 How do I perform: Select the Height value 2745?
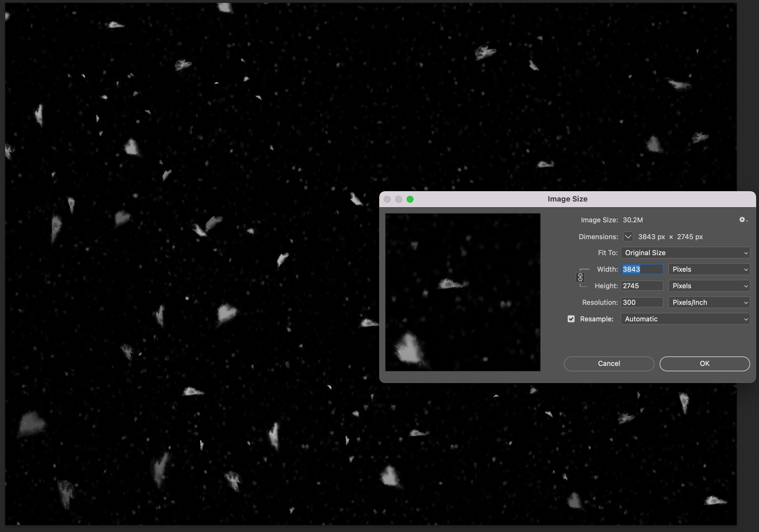(642, 285)
